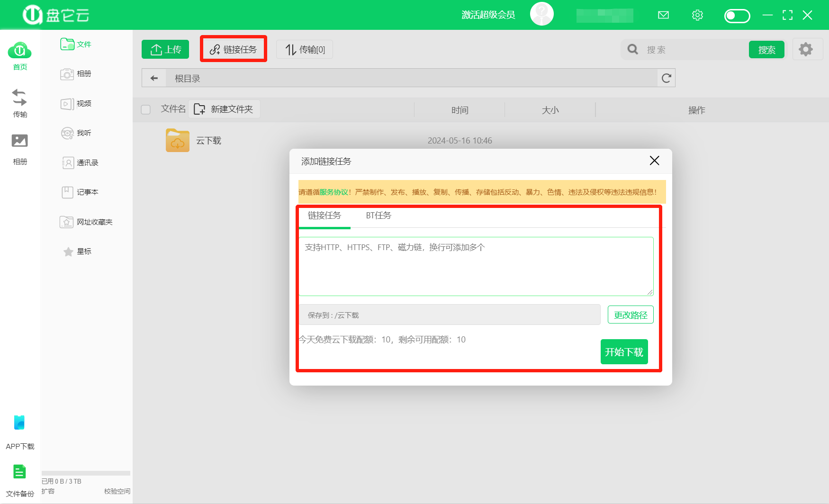The height and width of the screenshot is (504, 829).
Task: Click 根目录 in the path bar
Action: pos(188,79)
